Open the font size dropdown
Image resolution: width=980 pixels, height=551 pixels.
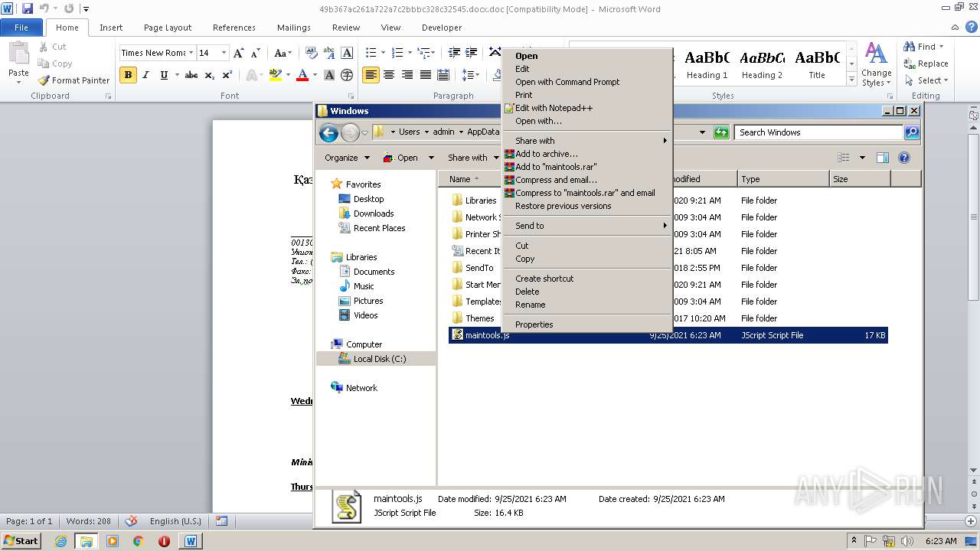pyautogui.click(x=224, y=53)
